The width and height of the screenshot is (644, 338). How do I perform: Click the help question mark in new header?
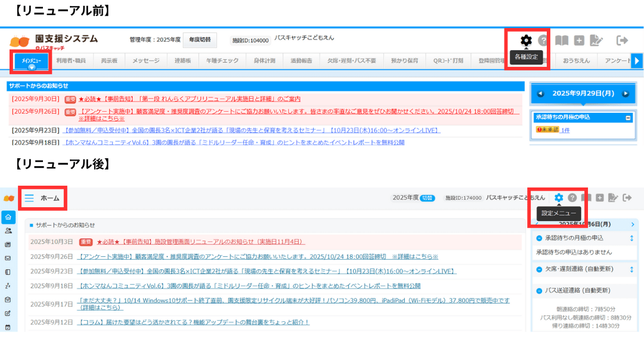tap(572, 198)
